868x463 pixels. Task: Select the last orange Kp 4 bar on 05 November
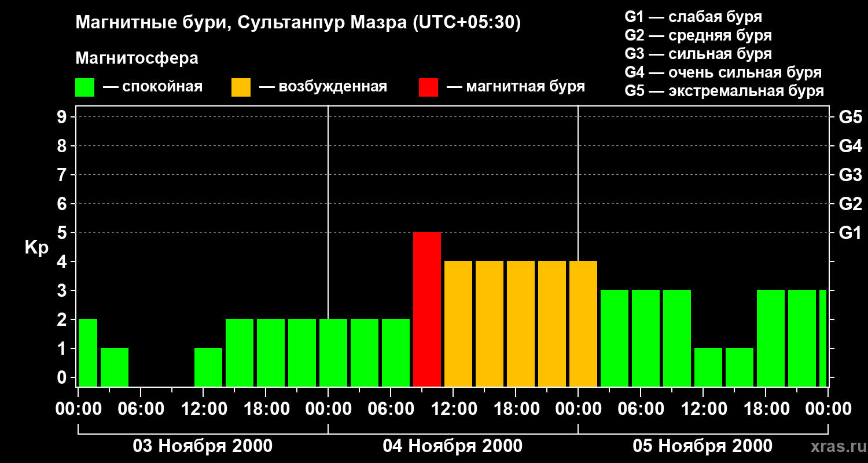pyautogui.click(x=583, y=324)
